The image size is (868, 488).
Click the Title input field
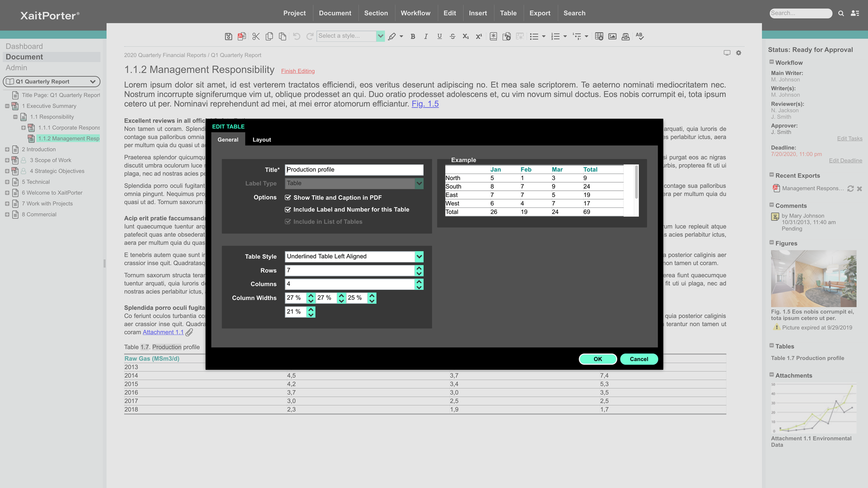click(x=354, y=170)
